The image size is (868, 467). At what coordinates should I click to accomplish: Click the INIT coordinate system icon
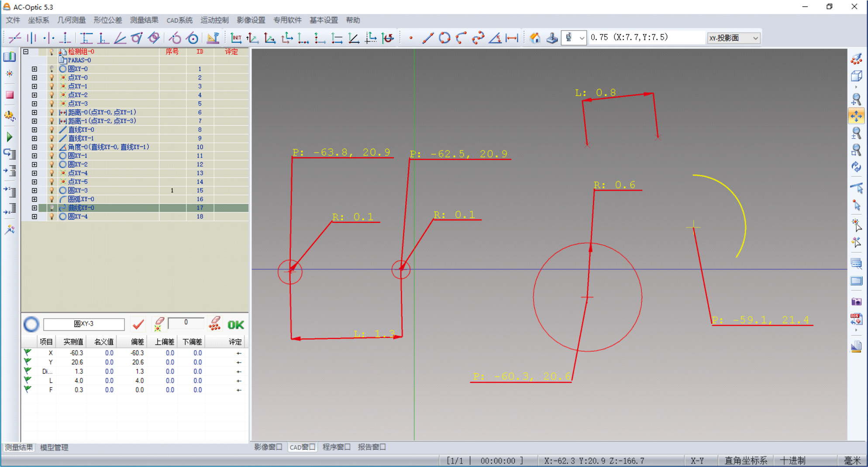tap(236, 38)
